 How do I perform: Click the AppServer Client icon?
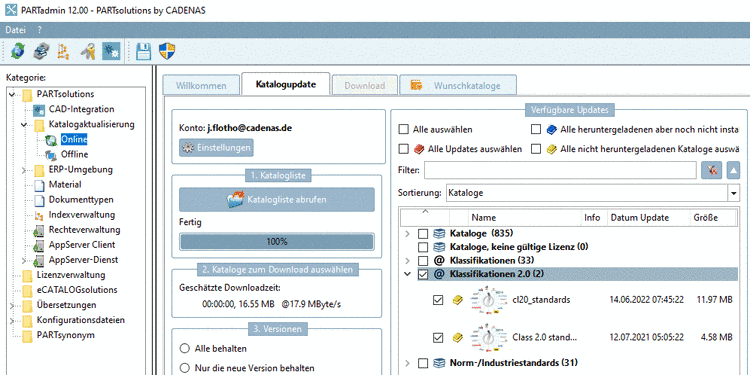tap(39, 245)
